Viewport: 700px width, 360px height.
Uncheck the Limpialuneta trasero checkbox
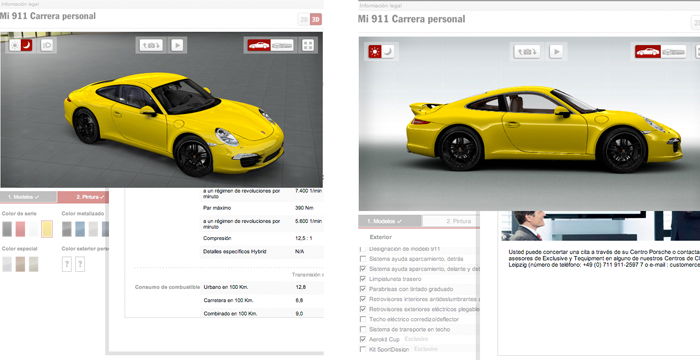[x=363, y=279]
